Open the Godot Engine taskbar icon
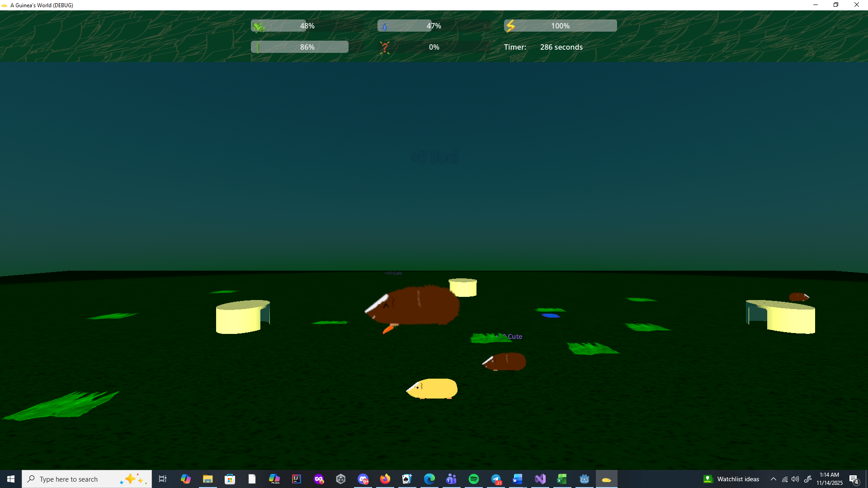The width and height of the screenshot is (868, 488). pos(584,479)
